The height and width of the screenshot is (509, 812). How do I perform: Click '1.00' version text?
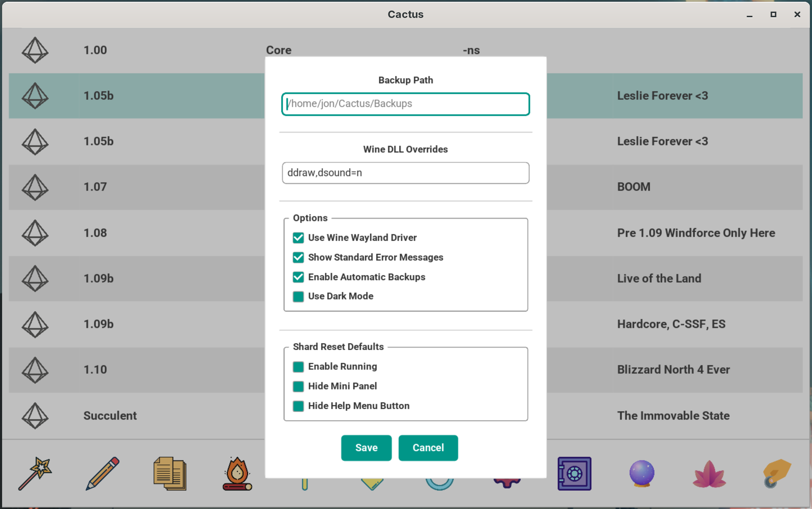95,50
